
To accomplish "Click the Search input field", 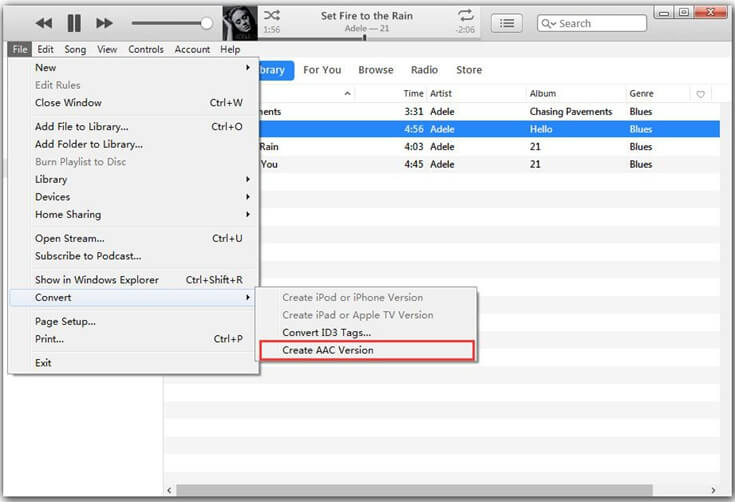I will tap(592, 23).
